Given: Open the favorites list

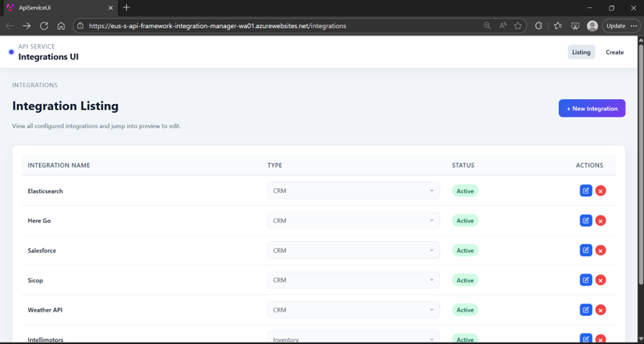Looking at the screenshot, I should [558, 25].
